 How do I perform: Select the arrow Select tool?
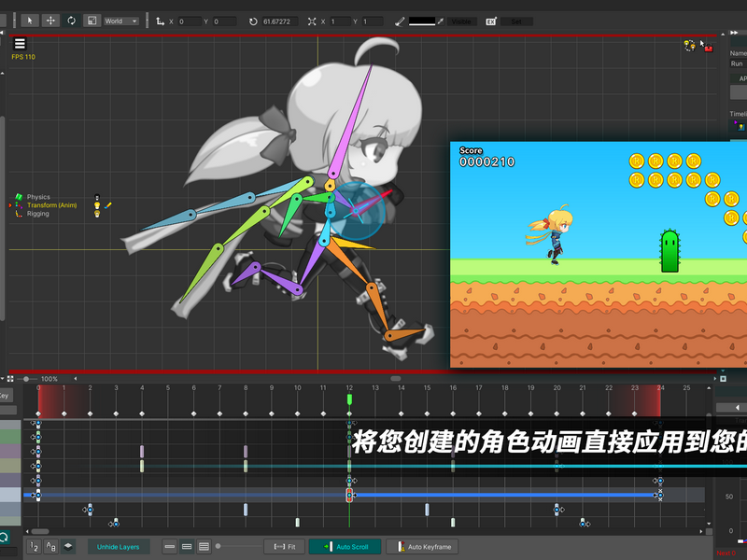[x=30, y=21]
